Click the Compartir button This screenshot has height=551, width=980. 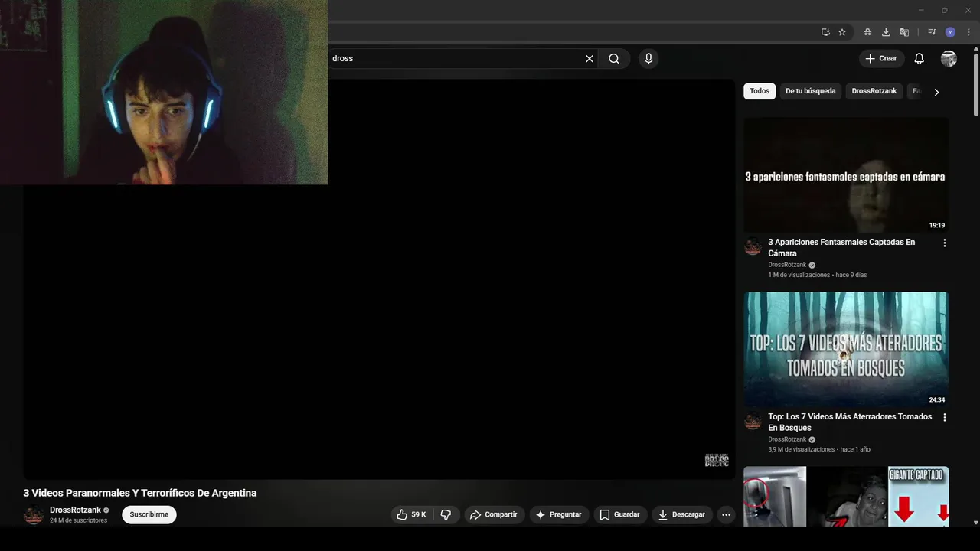click(494, 515)
